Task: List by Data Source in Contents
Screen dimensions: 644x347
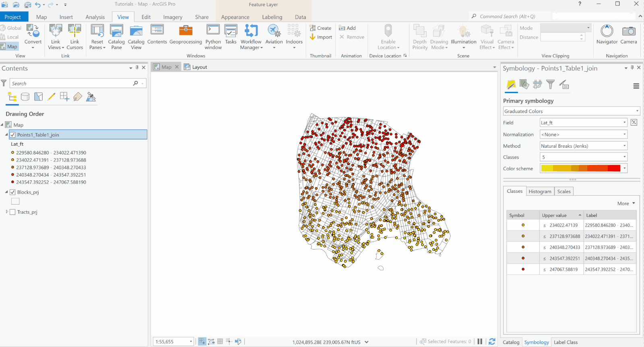Action: 25,97
